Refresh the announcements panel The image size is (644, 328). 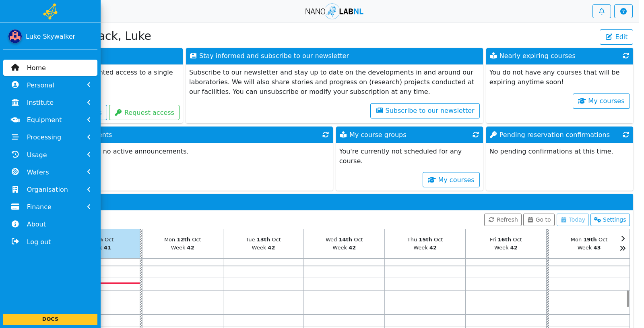326,135
